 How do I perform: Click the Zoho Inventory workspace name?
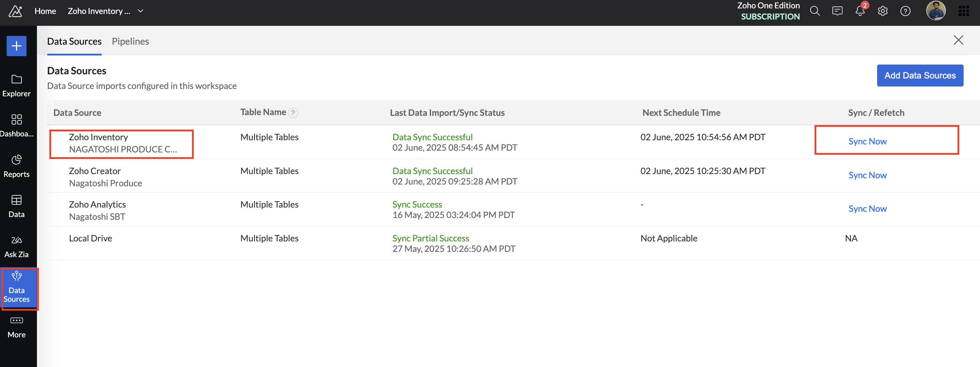tap(99, 11)
